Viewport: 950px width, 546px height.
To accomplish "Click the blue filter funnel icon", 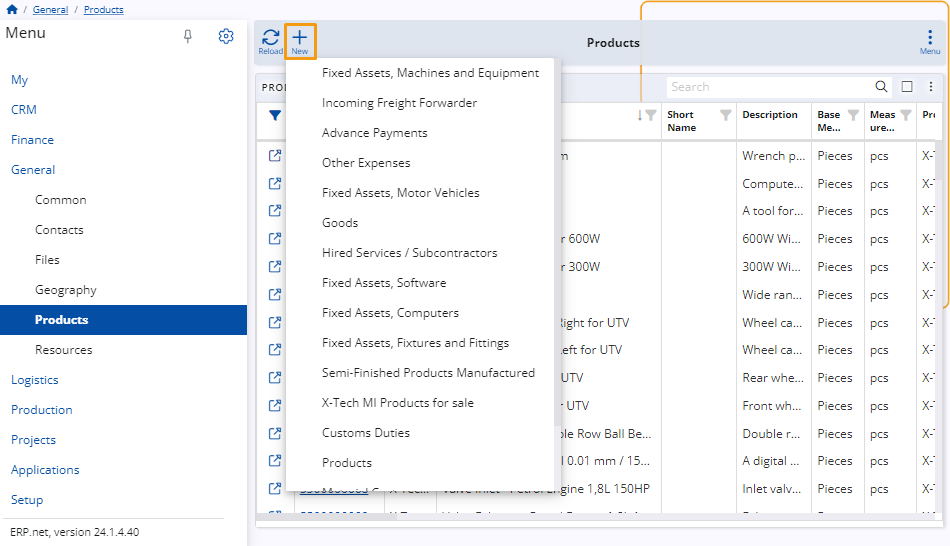I will (x=275, y=115).
